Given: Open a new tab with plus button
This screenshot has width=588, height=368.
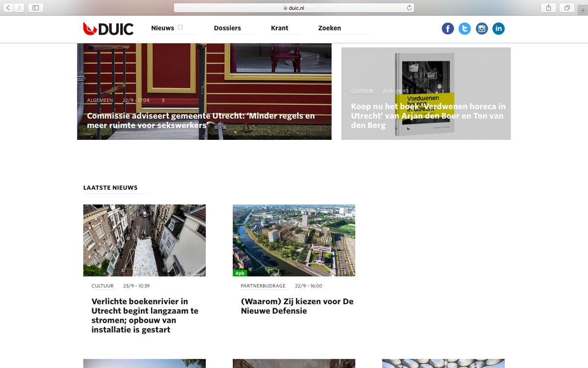Looking at the screenshot, I should point(583,10).
